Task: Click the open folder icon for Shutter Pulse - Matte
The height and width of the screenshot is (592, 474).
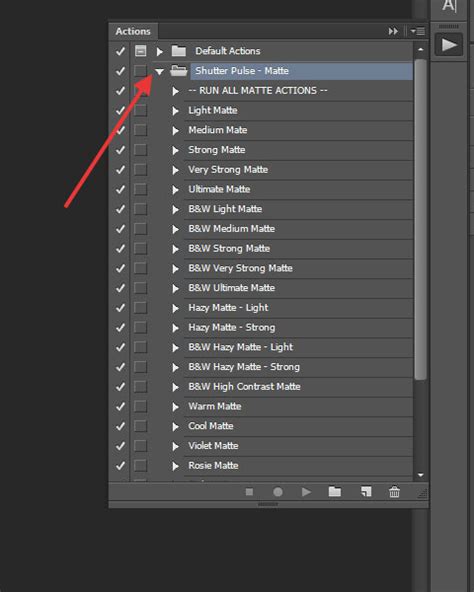Action: click(x=179, y=71)
